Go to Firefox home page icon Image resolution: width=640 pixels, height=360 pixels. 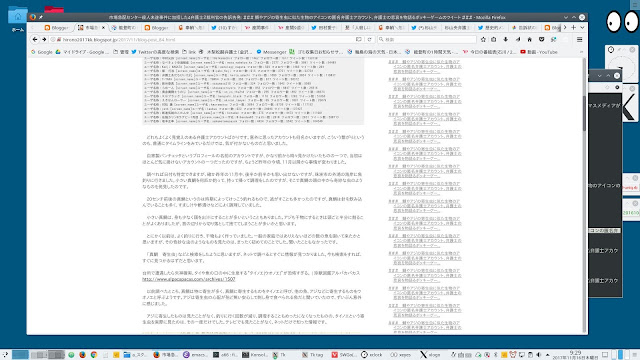pos(529,40)
